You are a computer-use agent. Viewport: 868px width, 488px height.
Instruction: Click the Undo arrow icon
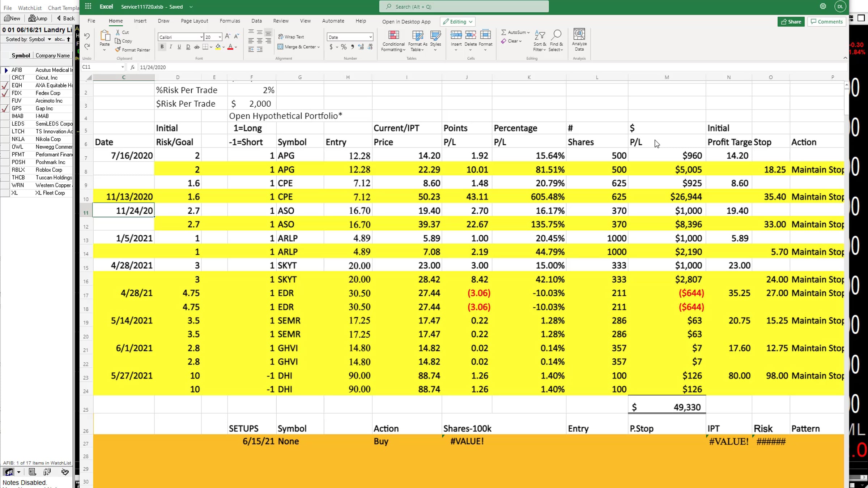(87, 36)
